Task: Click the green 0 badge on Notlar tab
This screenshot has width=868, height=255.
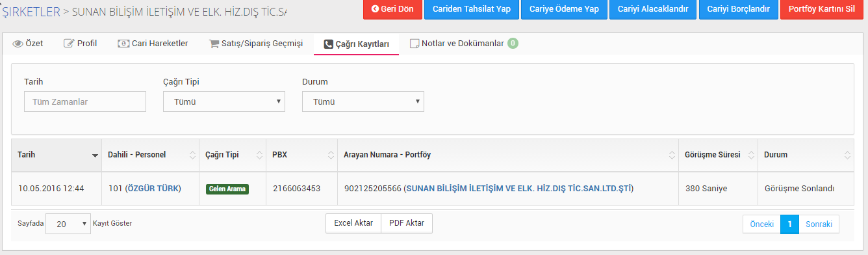Action: pos(513,44)
